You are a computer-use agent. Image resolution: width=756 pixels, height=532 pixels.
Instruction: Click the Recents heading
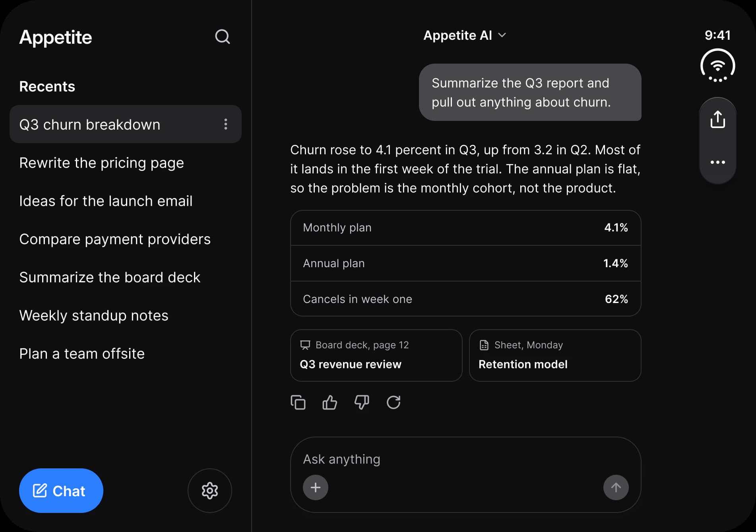pos(47,86)
